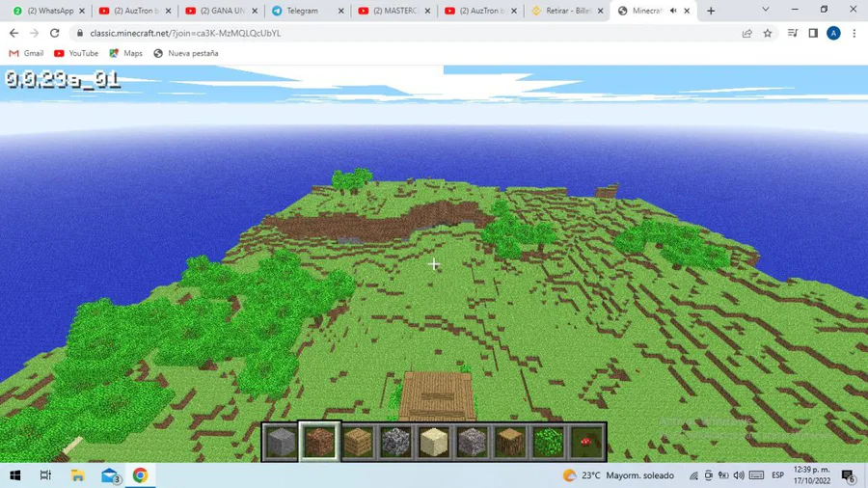The width and height of the screenshot is (868, 488).
Task: Click the Meet Now camera tray icon
Action: (709, 475)
